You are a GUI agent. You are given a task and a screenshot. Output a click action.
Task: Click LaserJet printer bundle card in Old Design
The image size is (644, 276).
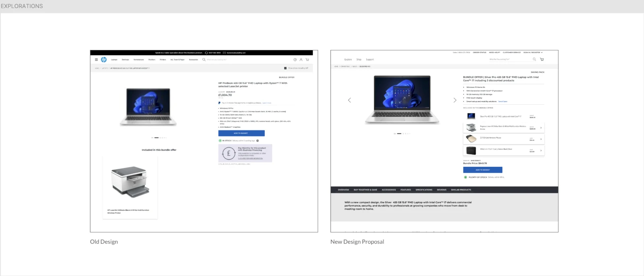(130, 188)
